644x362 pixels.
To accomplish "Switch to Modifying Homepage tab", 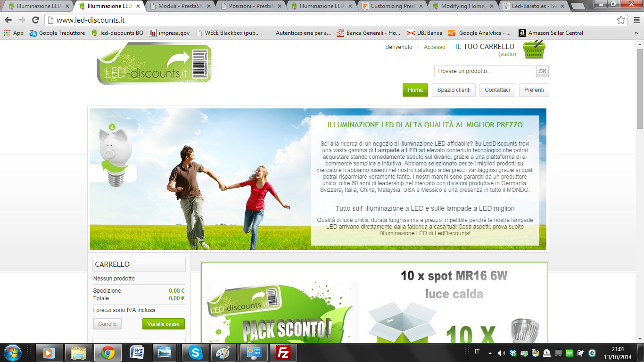I will 463,6.
